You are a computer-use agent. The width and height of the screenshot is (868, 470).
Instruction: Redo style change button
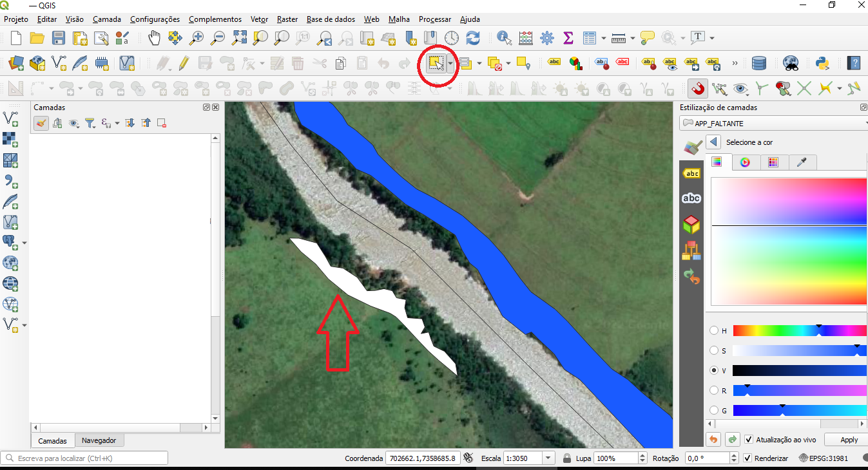click(732, 440)
